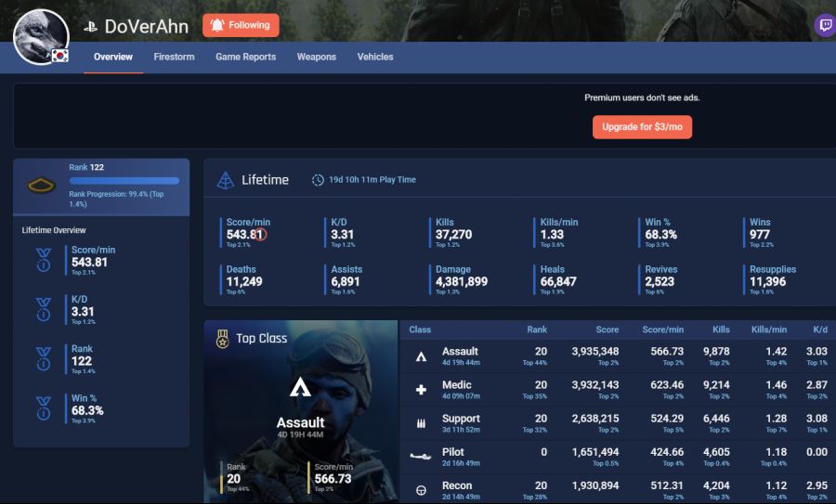This screenshot has height=504, width=836.
Task: Click the Support ammo icon in table
Action: [421, 423]
